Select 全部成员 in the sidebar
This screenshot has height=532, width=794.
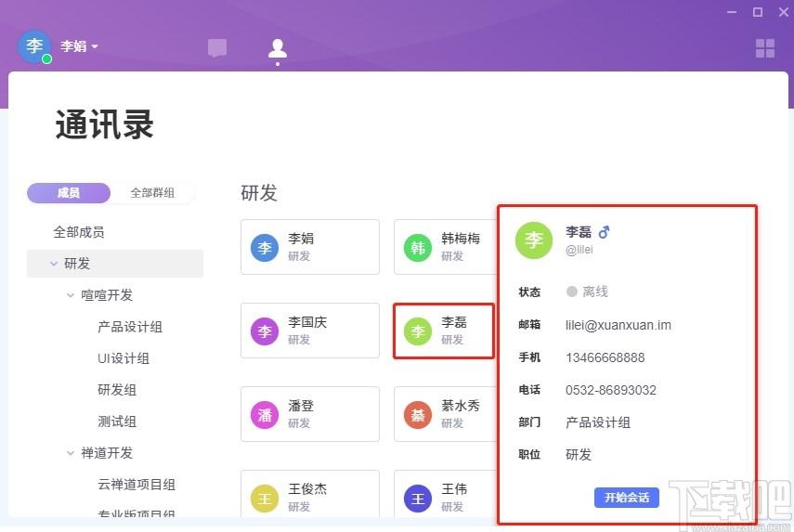tap(79, 232)
